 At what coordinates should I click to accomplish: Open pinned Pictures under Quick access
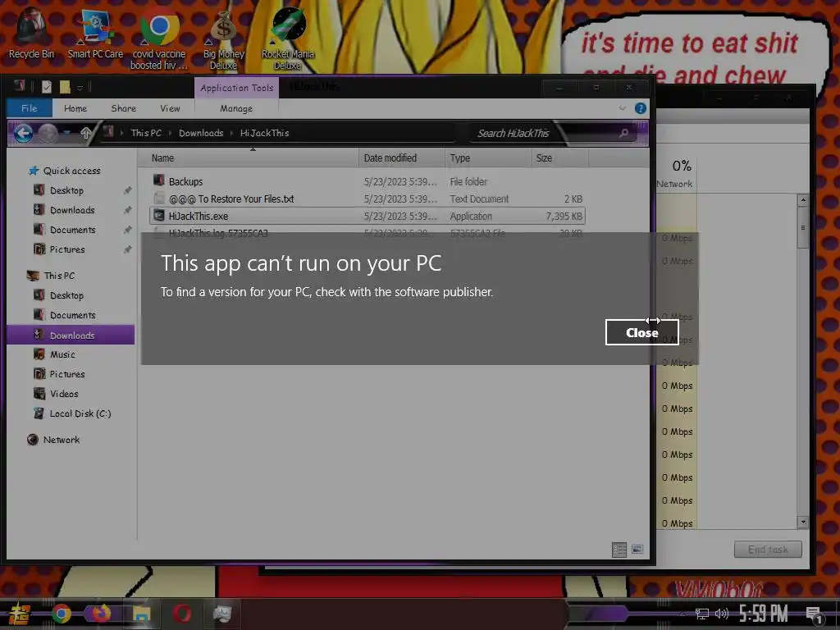point(67,249)
